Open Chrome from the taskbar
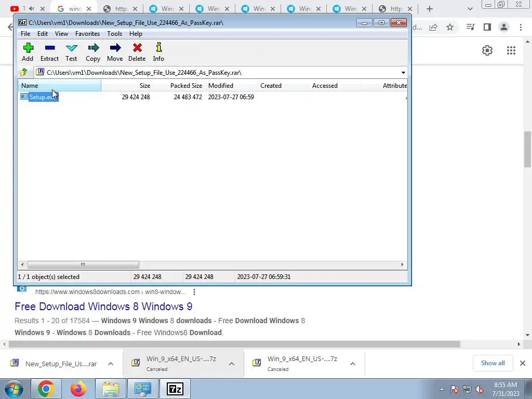 coord(46,389)
